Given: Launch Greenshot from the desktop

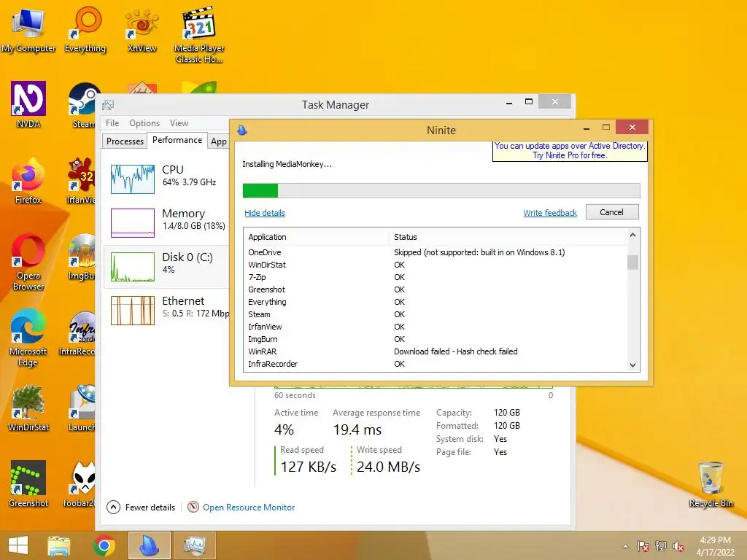Looking at the screenshot, I should 28,484.
